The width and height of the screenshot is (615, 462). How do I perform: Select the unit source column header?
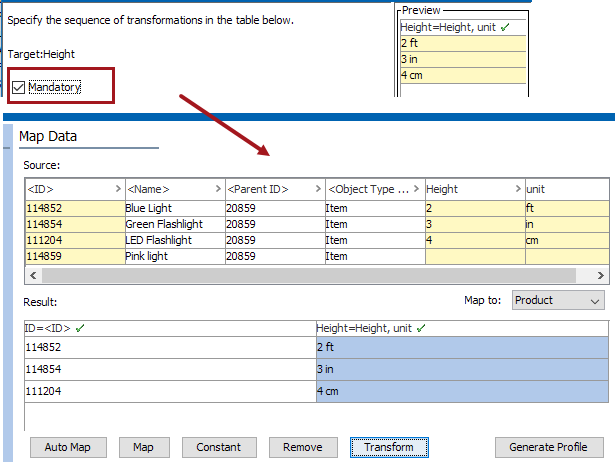pos(567,189)
